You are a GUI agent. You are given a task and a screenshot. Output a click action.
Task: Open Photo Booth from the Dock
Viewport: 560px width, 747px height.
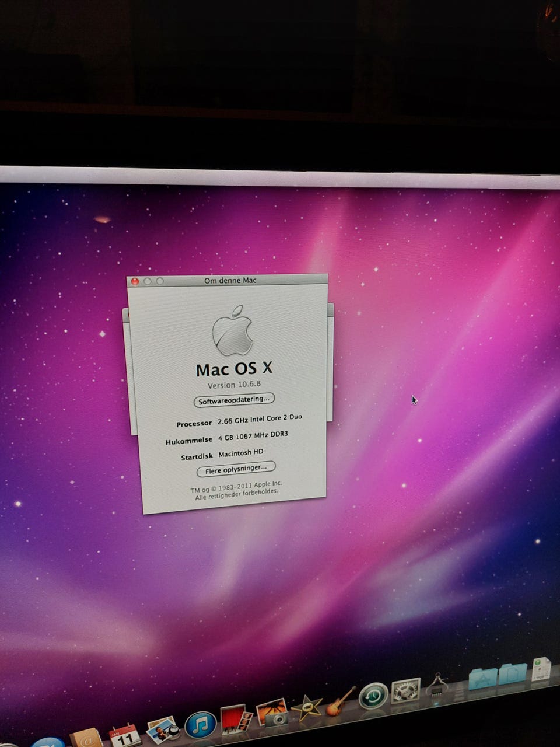(x=236, y=720)
